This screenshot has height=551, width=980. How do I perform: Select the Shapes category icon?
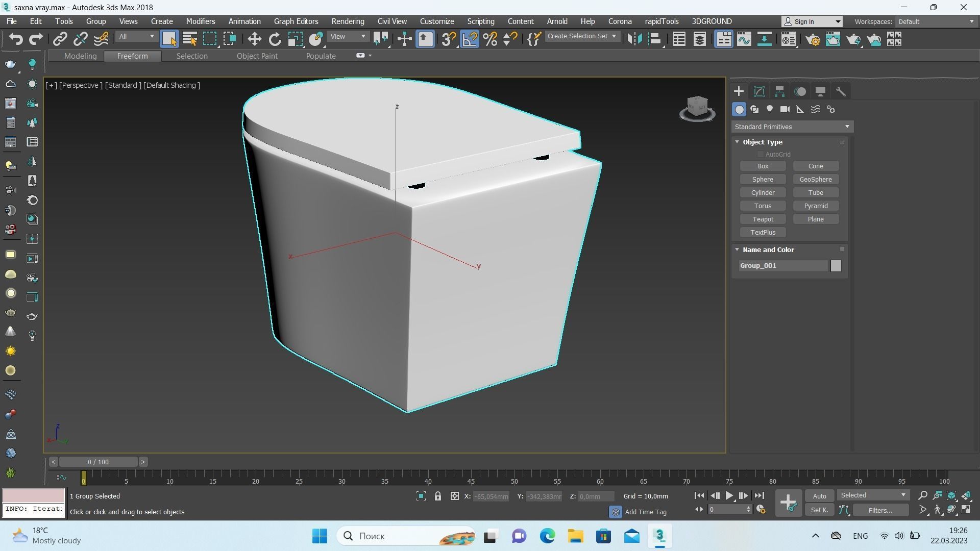click(754, 110)
